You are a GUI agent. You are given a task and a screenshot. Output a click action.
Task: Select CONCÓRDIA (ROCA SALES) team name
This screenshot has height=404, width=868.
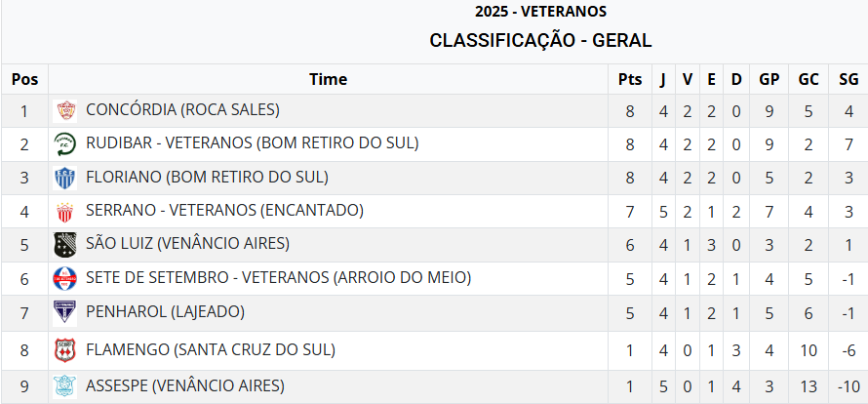point(182,109)
